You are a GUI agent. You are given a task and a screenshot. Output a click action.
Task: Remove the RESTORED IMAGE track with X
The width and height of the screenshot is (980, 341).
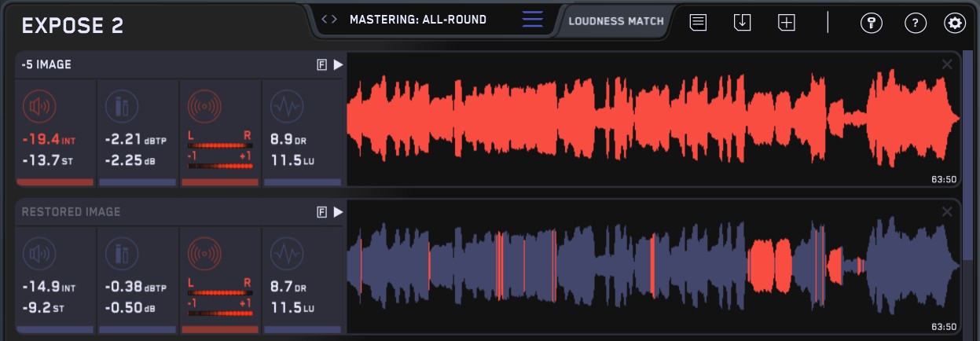(x=947, y=211)
